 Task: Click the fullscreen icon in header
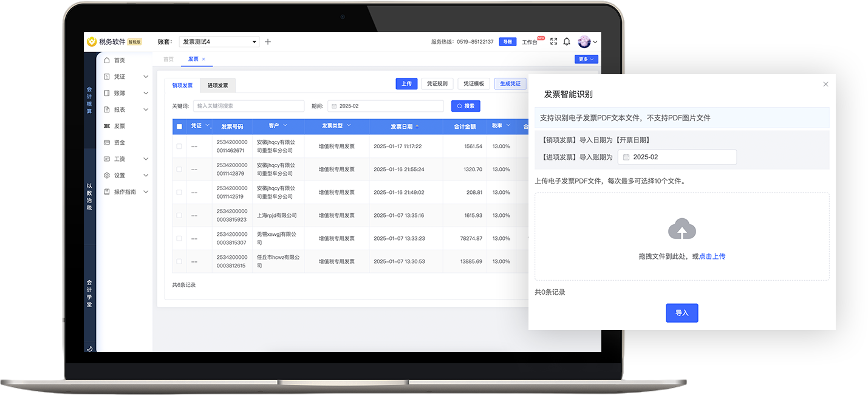click(x=553, y=42)
